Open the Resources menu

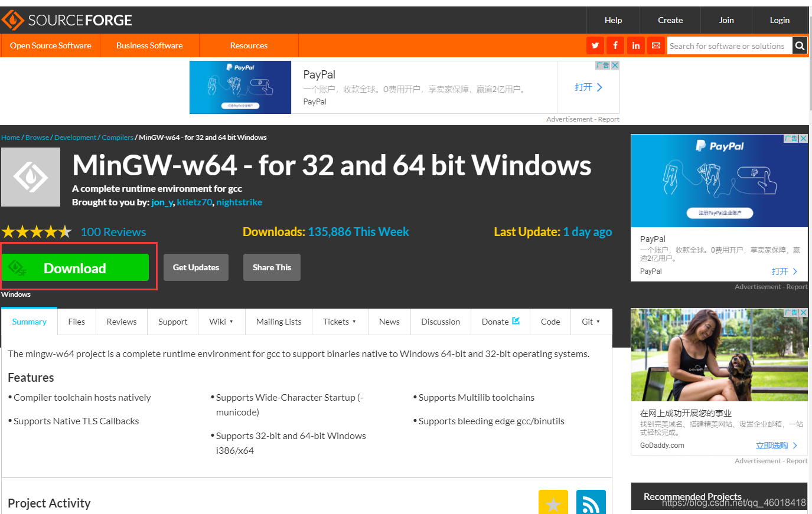click(249, 45)
